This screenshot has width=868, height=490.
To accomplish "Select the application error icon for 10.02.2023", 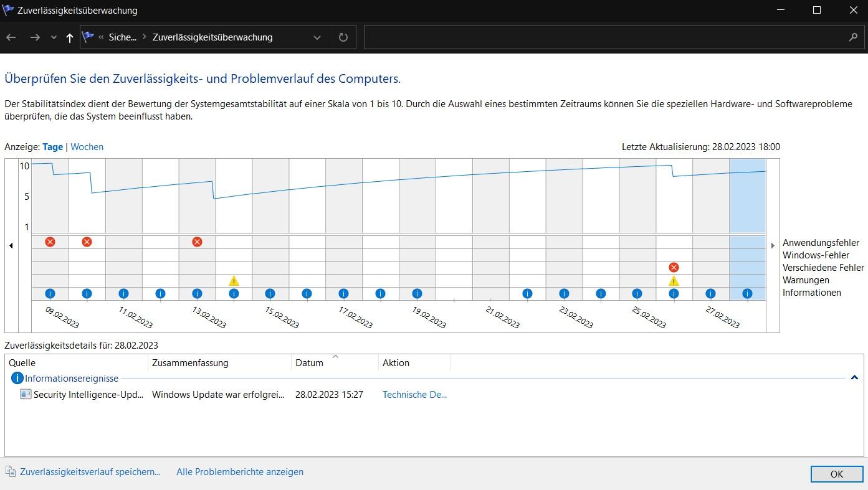I will click(x=87, y=242).
